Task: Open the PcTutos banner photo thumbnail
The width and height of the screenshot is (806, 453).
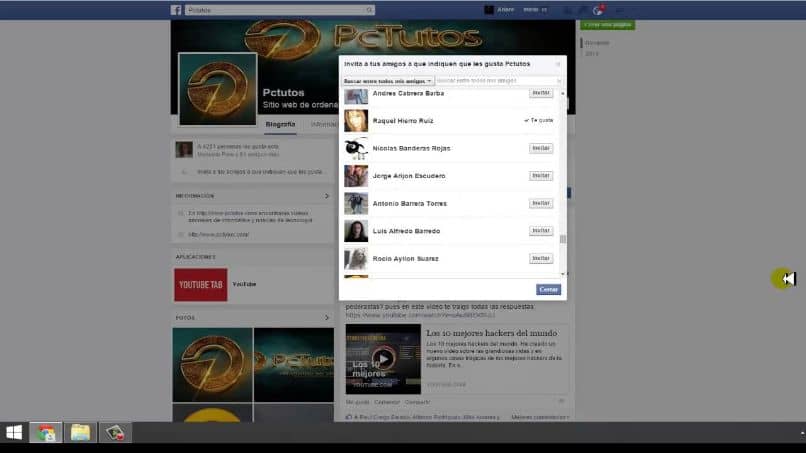Action: [294, 365]
